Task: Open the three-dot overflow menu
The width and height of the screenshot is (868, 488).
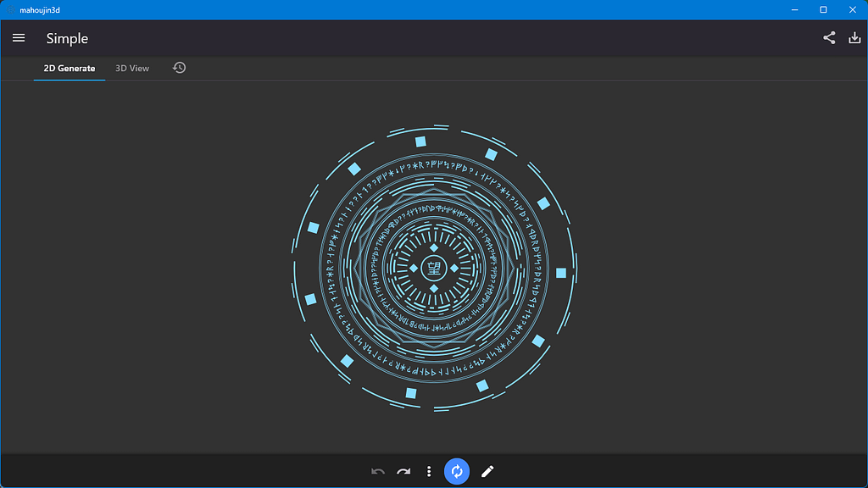Action: [x=429, y=471]
